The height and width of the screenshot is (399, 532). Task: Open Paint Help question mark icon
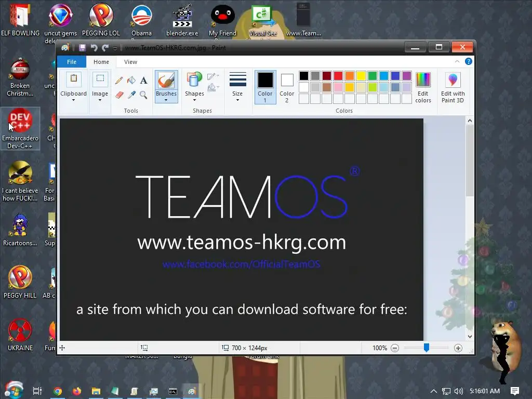click(x=468, y=61)
